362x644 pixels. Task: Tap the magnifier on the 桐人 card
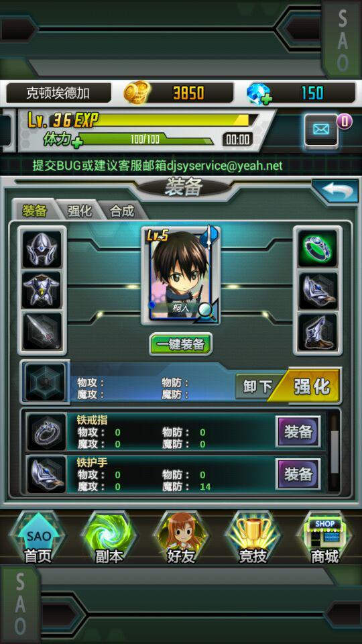coord(207,311)
